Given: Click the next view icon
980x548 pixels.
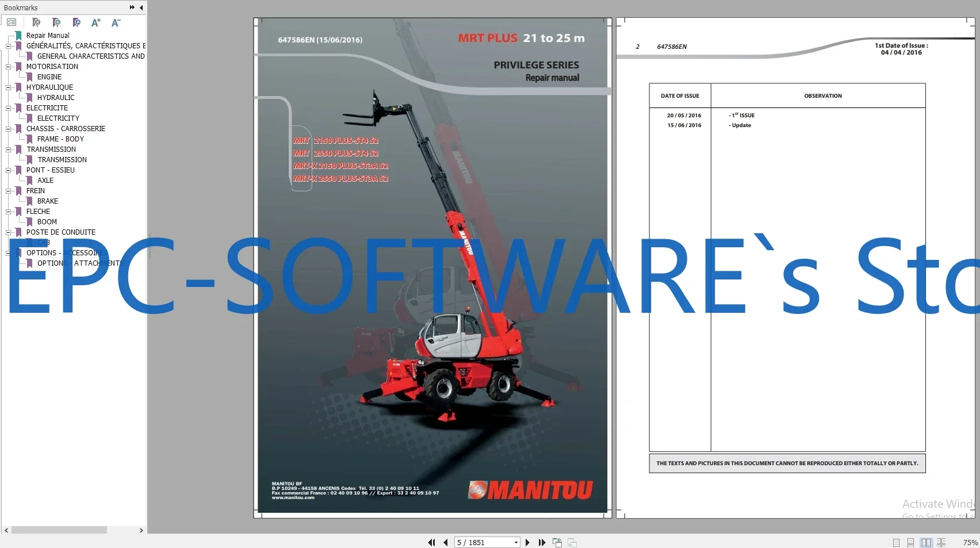Looking at the screenshot, I should 572,542.
